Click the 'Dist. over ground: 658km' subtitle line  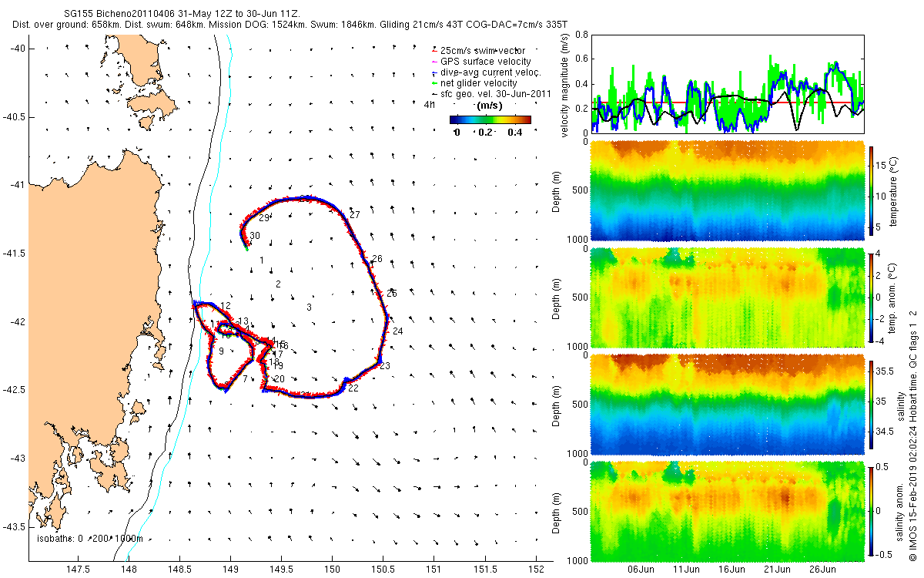pyautogui.click(x=290, y=25)
